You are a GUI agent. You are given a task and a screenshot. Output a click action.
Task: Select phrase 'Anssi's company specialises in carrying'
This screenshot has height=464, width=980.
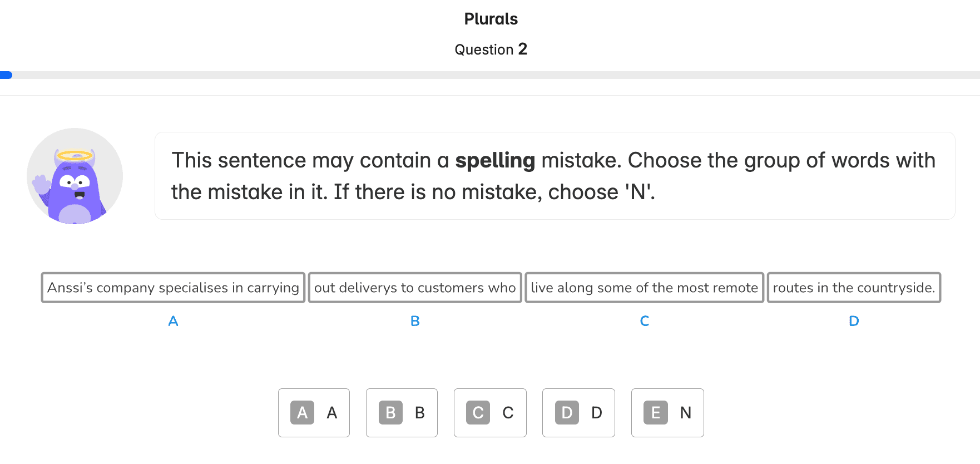coord(173,288)
